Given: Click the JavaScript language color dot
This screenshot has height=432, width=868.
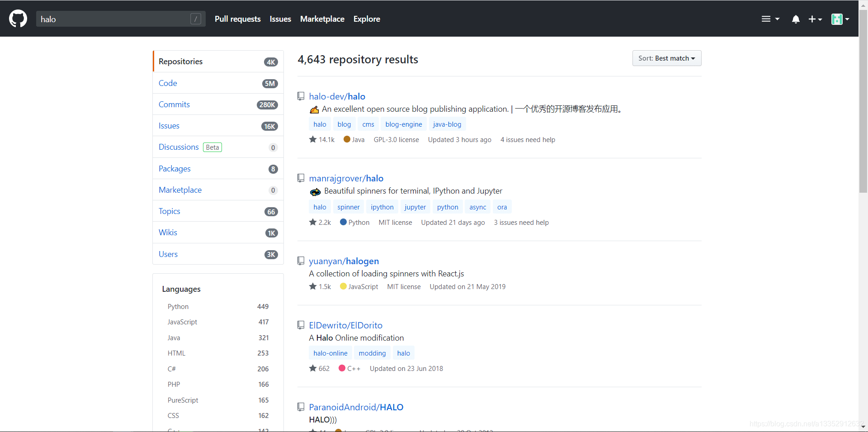Looking at the screenshot, I should [x=343, y=286].
